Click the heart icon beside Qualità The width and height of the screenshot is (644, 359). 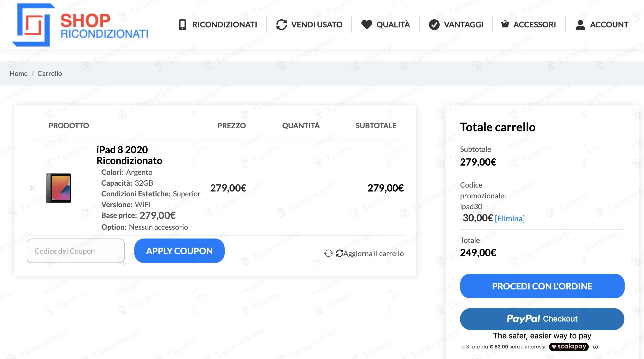click(367, 24)
